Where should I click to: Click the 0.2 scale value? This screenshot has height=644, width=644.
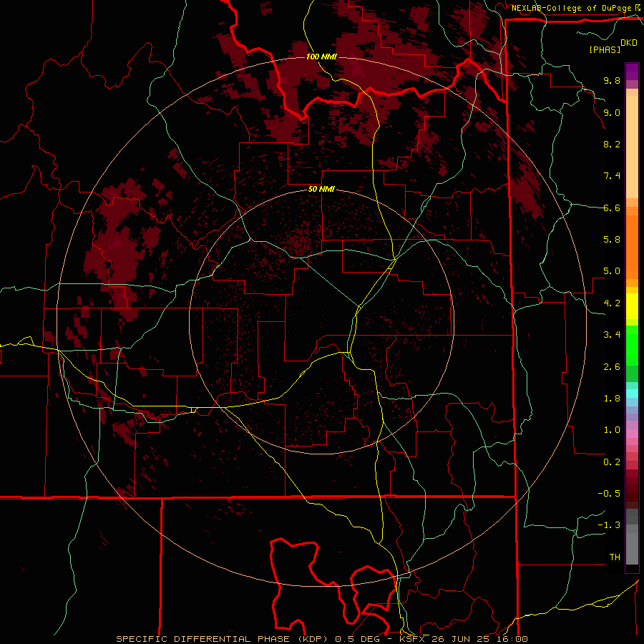click(x=612, y=462)
